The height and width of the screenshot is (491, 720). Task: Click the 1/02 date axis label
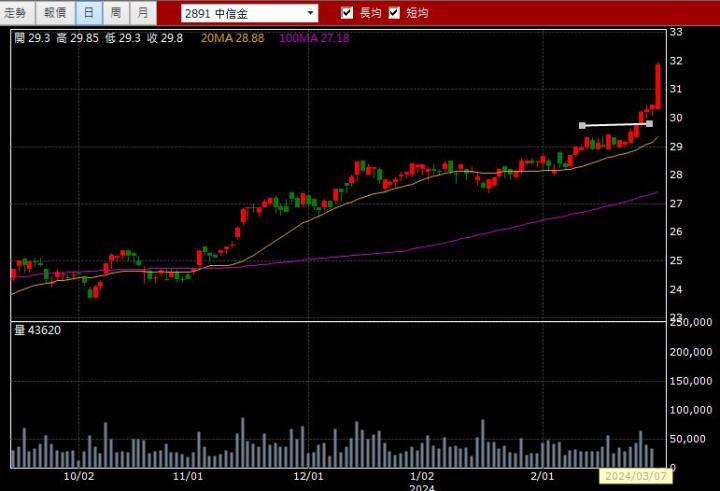pyautogui.click(x=422, y=476)
